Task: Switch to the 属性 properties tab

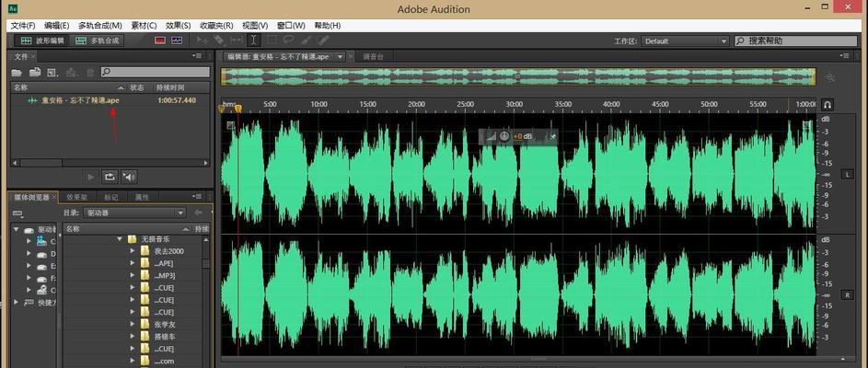Action: (x=142, y=197)
